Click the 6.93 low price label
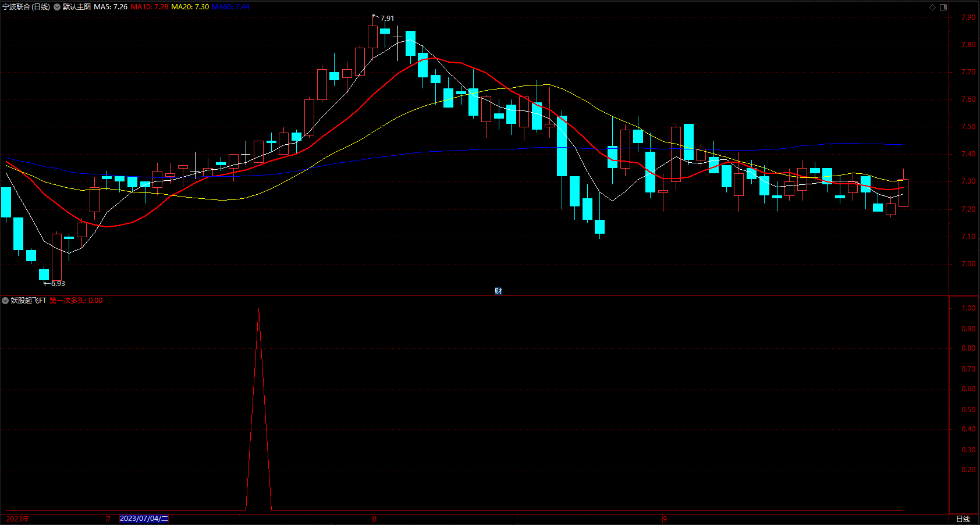This screenshot has width=980, height=525. pos(58,284)
